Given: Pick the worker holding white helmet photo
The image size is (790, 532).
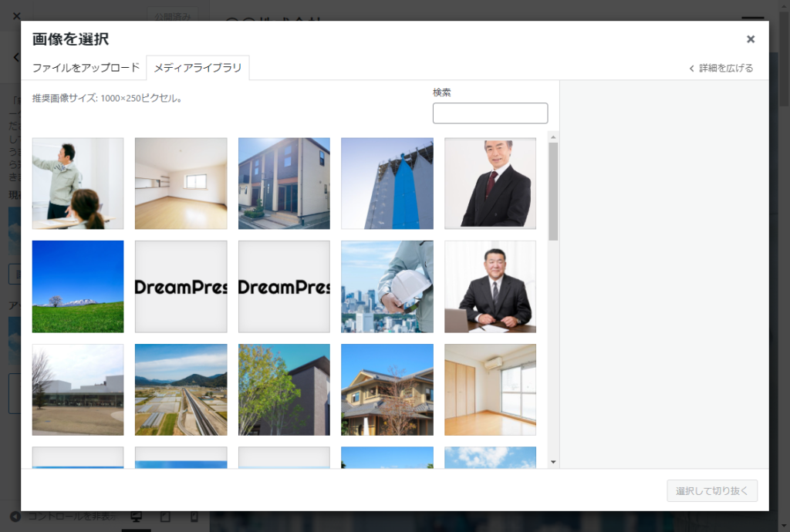Looking at the screenshot, I should tap(387, 286).
